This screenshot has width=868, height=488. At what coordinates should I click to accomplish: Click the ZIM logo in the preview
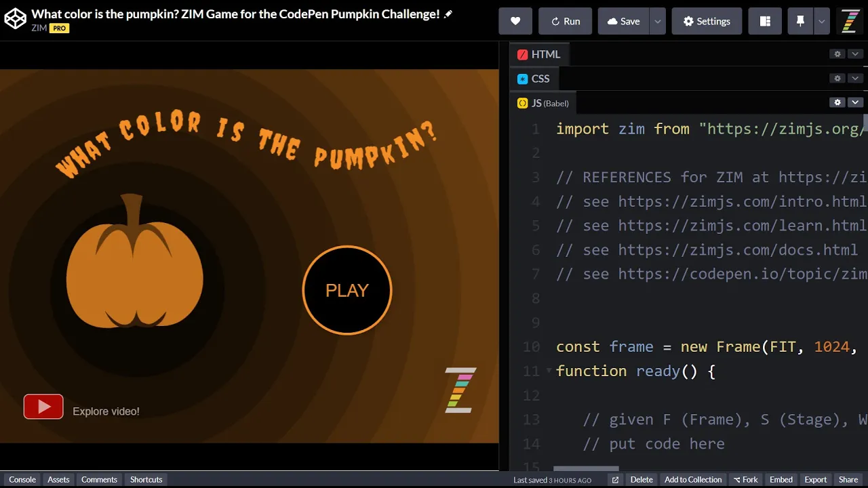pyautogui.click(x=460, y=390)
